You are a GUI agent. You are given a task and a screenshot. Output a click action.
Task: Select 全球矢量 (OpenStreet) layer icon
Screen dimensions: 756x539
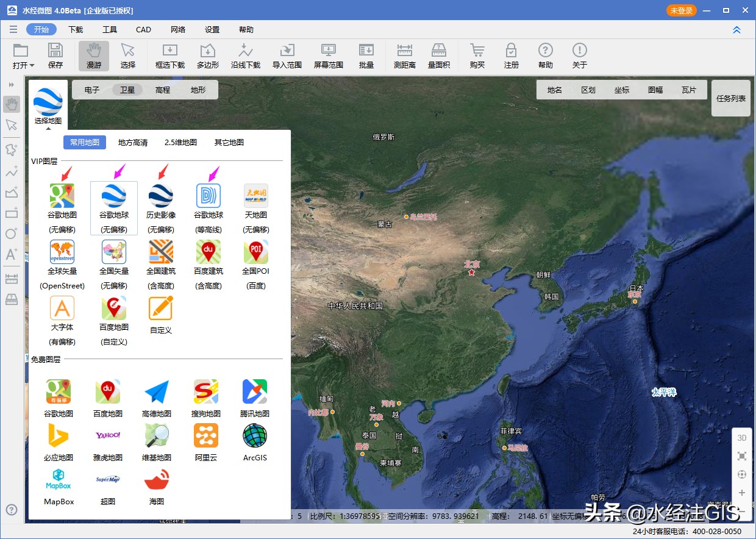tap(62, 252)
